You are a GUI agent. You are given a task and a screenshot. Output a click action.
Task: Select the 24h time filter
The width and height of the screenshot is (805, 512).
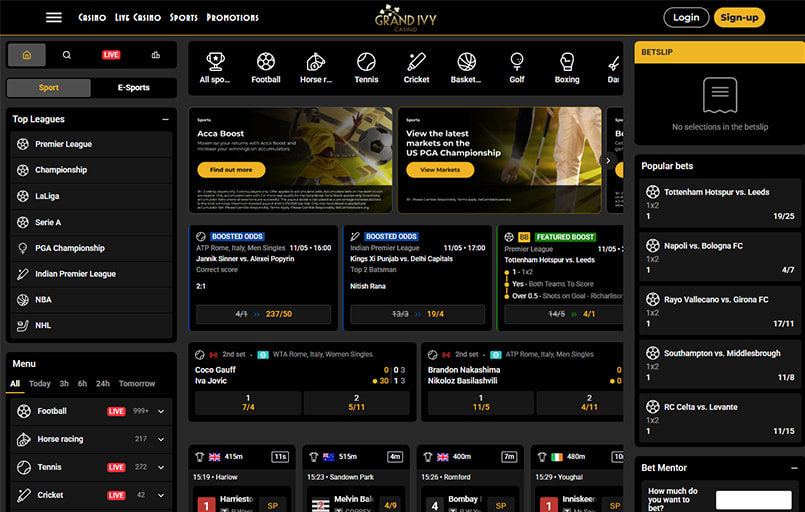(103, 384)
